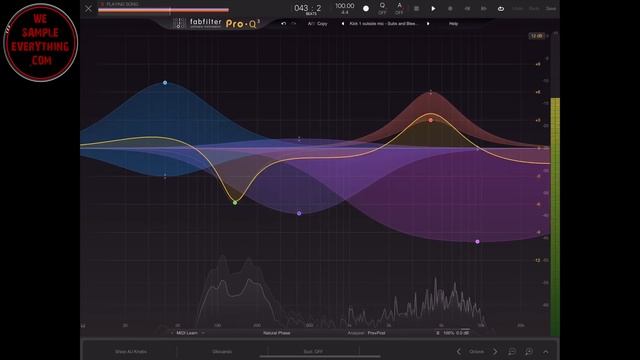The height and width of the screenshot is (360, 640).
Task: Select the magenta high cut EQ band node
Action: click(478, 242)
